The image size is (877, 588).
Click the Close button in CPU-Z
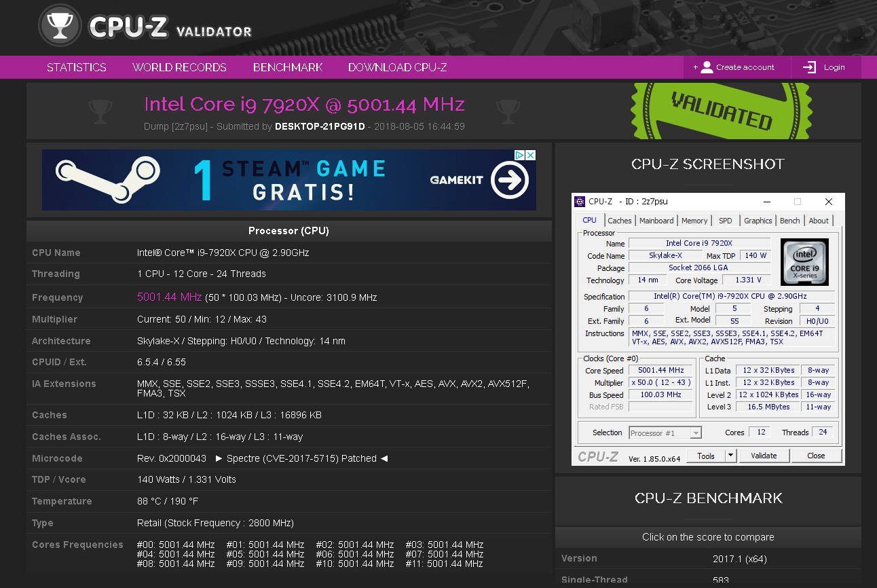coord(817,456)
